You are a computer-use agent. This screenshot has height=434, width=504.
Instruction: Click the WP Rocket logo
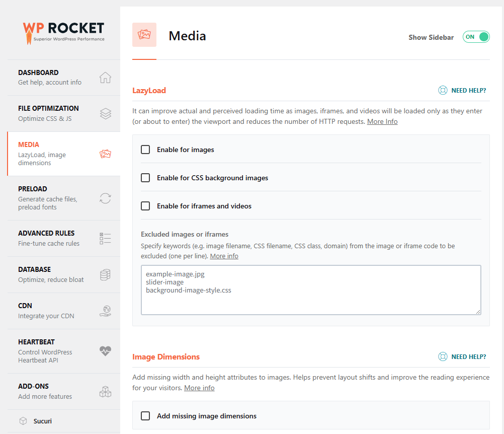click(x=63, y=32)
